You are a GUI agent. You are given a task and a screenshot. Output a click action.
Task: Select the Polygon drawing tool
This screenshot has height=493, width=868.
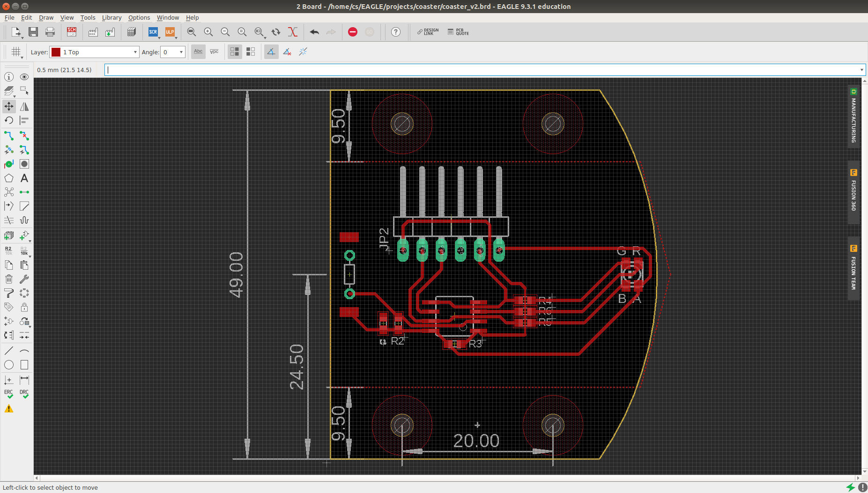coord(9,178)
